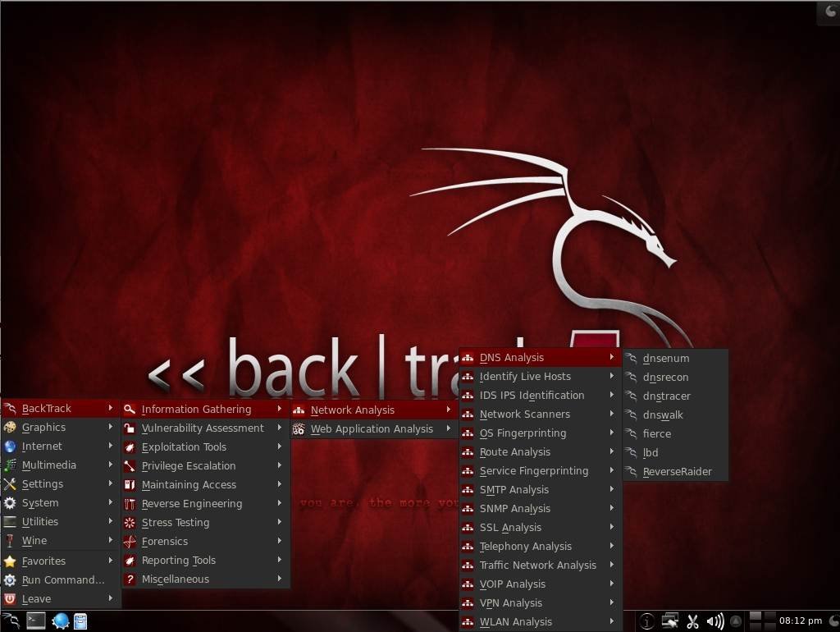Launch ReverseRaider from the menu
Viewport: 840px width, 632px height.
point(677,472)
